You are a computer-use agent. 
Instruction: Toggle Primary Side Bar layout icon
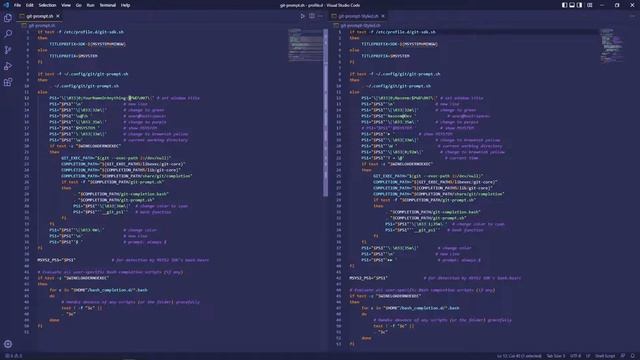564,5
